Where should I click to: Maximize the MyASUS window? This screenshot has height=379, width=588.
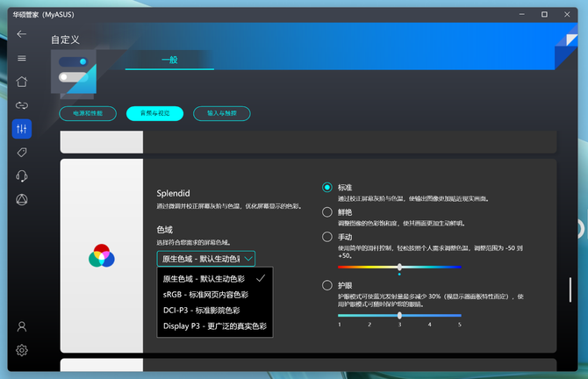click(x=544, y=14)
